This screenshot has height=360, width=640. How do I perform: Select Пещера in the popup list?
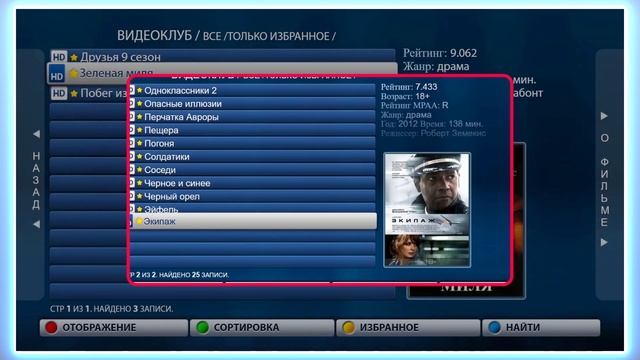coord(253,130)
